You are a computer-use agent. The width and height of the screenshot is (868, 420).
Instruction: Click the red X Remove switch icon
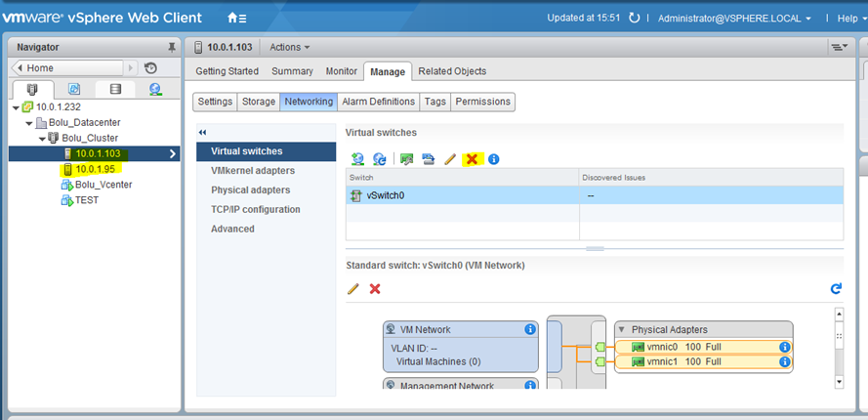pos(472,159)
